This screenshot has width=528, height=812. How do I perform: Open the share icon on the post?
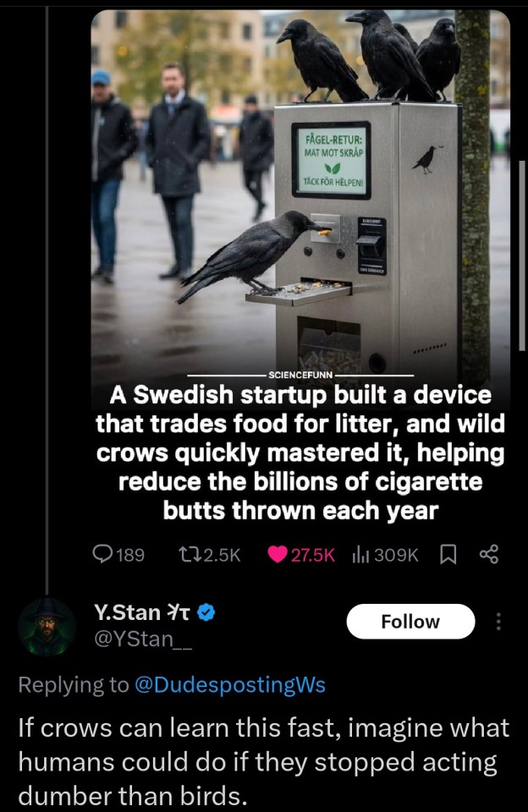pyautogui.click(x=489, y=555)
